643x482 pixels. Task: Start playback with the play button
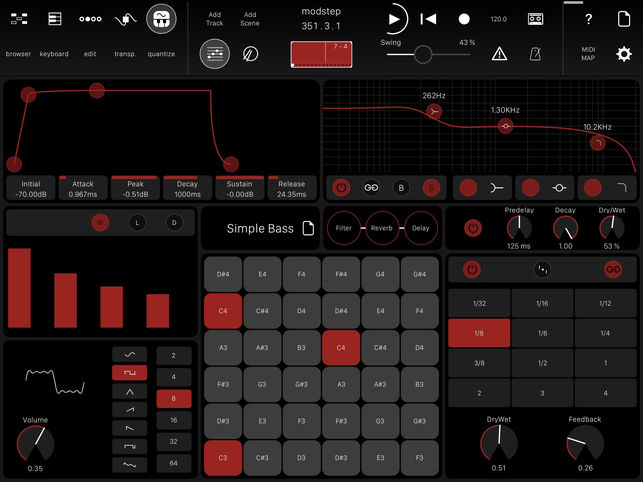tap(394, 19)
